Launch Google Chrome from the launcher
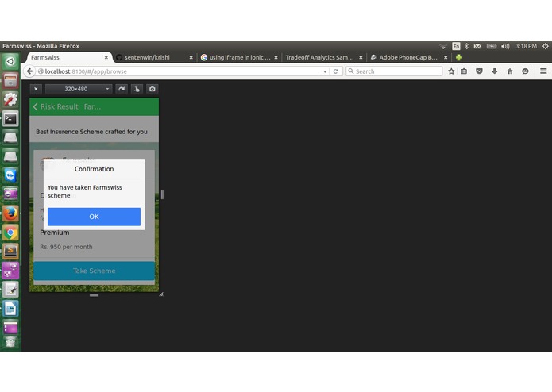 pyautogui.click(x=10, y=233)
